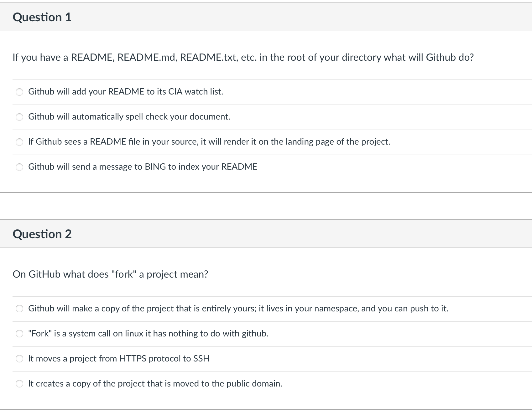Click the Question 1 header
532x420 pixels.
(x=43, y=17)
